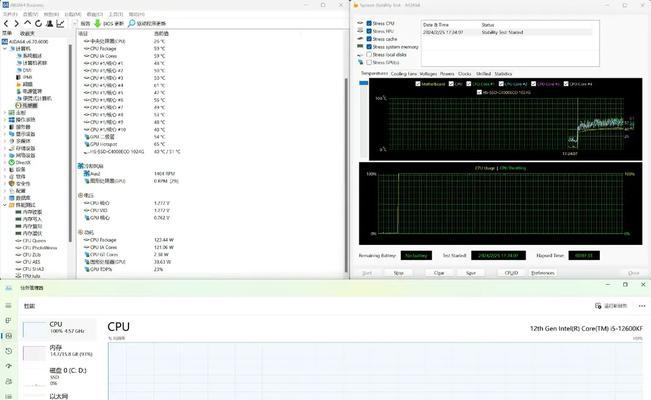Image resolution: width=651 pixels, height=400 pixels.
Task: Open Task Manager app history icon
Action: coord(8,351)
